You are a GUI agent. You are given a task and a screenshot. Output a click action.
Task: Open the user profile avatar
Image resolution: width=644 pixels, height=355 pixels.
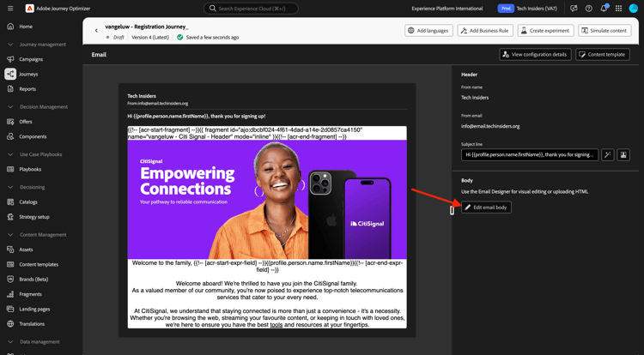634,9
